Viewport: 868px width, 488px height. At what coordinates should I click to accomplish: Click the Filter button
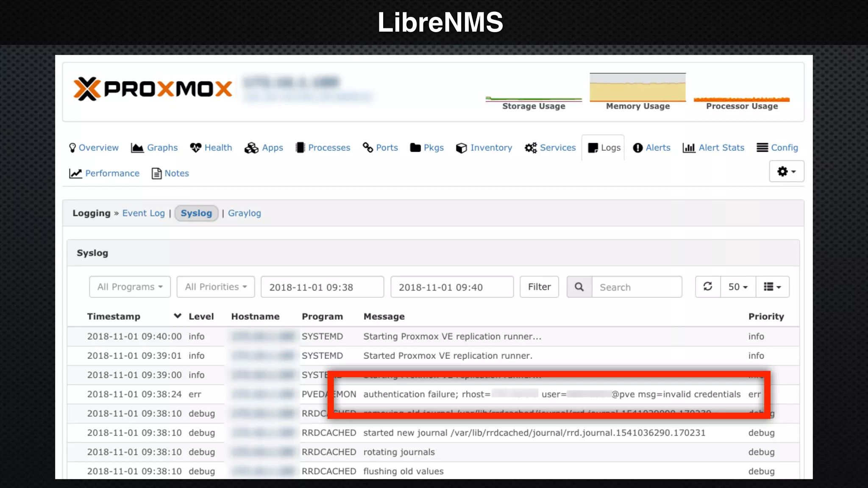pos(539,287)
